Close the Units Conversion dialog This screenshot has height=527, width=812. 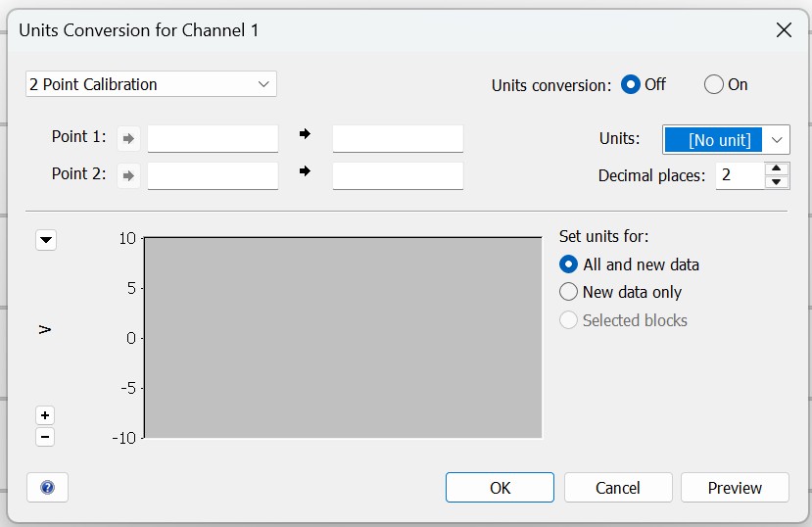point(784,30)
